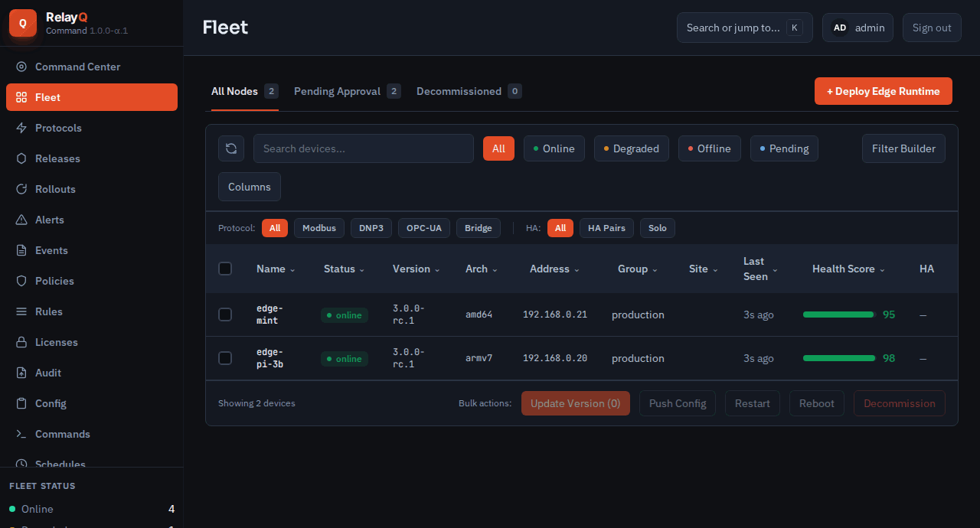980x528 pixels.
Task: Open Releases via its hexagon icon
Action: (21, 158)
